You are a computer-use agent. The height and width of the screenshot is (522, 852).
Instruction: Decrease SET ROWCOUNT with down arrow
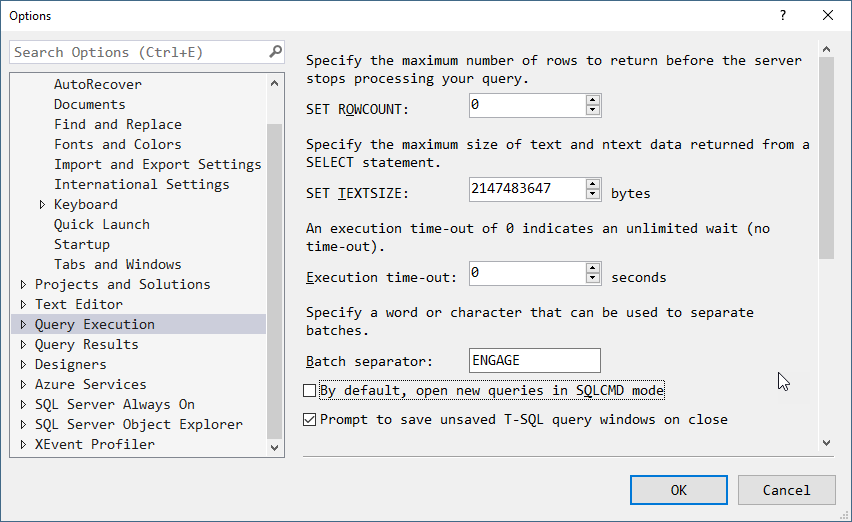[x=592, y=110]
